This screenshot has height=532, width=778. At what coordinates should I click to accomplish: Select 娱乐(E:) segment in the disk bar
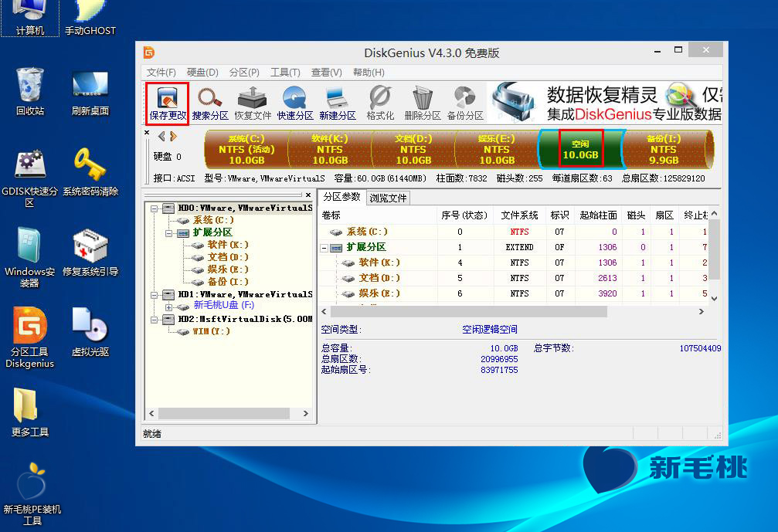497,149
